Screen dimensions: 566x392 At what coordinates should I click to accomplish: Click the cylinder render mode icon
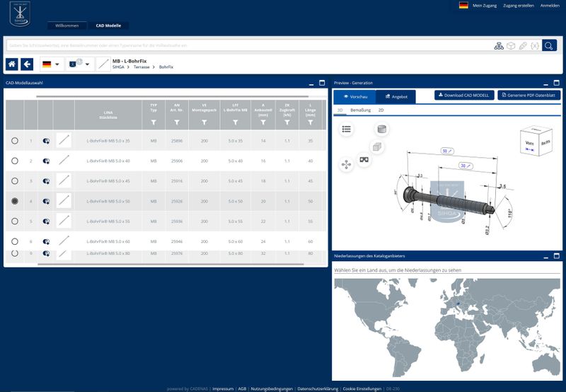point(382,129)
